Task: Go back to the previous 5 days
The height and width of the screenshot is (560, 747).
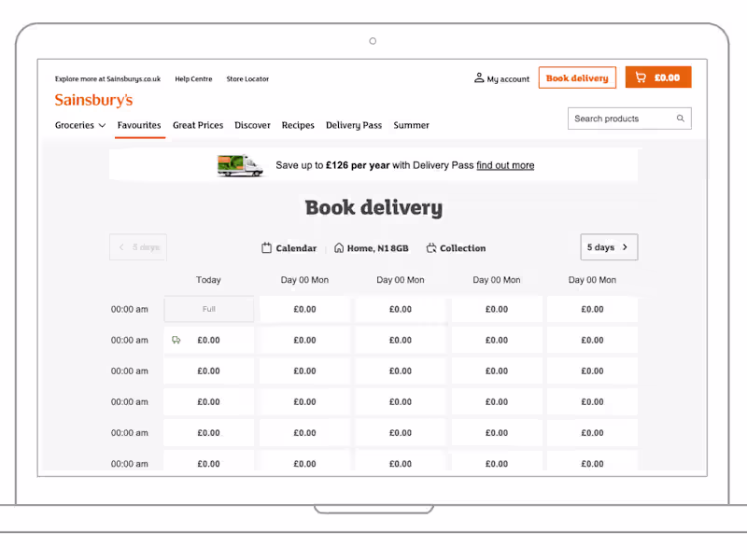Action: point(137,246)
